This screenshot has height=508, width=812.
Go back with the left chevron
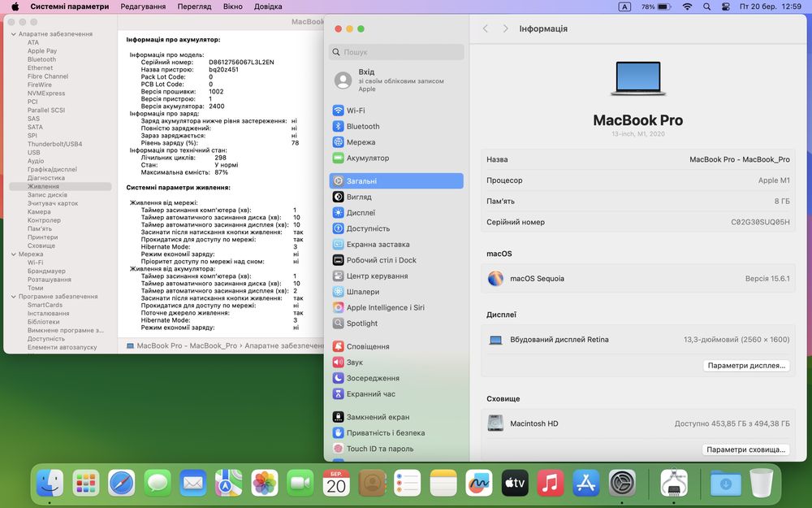[486, 28]
